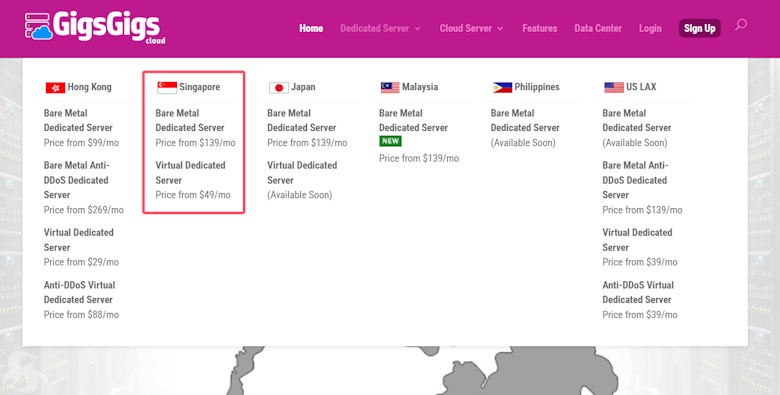Click the US LAX flag icon
Screen dimensions: 780x395
614,88
